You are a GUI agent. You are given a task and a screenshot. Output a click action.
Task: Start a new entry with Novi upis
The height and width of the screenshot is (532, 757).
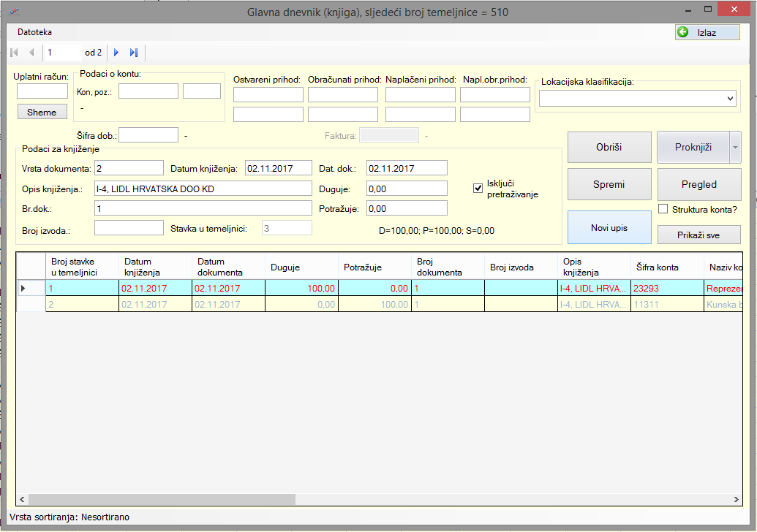point(609,228)
